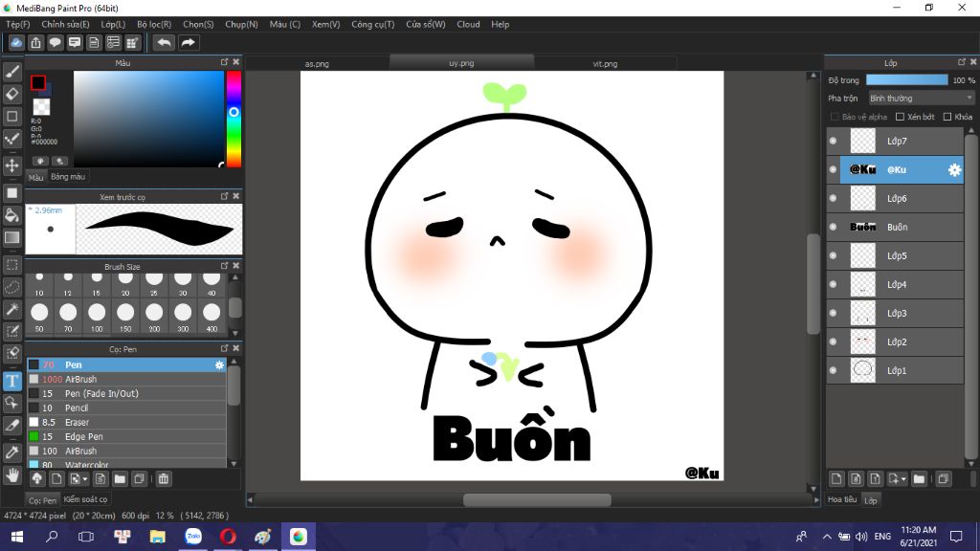This screenshot has width=980, height=551.
Task: Open the Kiểm soát cọ tab
Action: pyautogui.click(x=85, y=499)
